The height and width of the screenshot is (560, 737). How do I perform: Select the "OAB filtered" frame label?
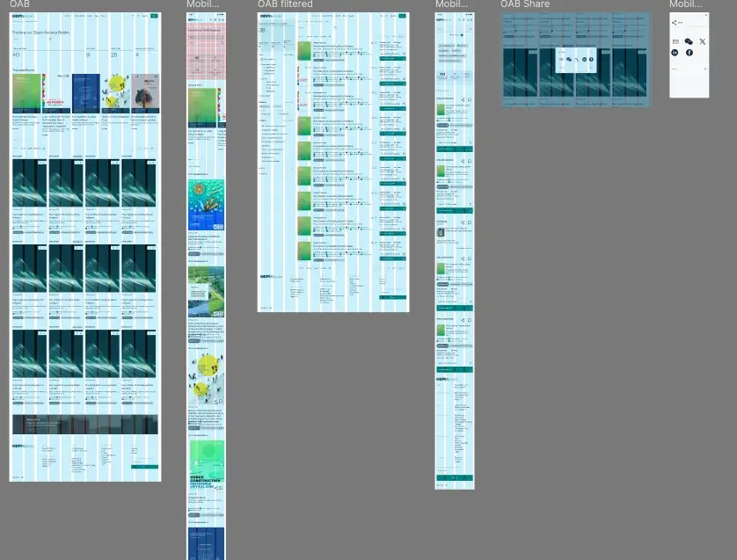[x=285, y=4]
